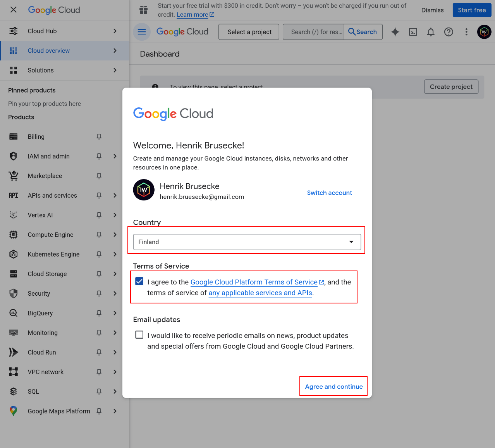This screenshot has width=495, height=448.
Task: Pin Compute Engine to pinned products
Action: pos(99,234)
